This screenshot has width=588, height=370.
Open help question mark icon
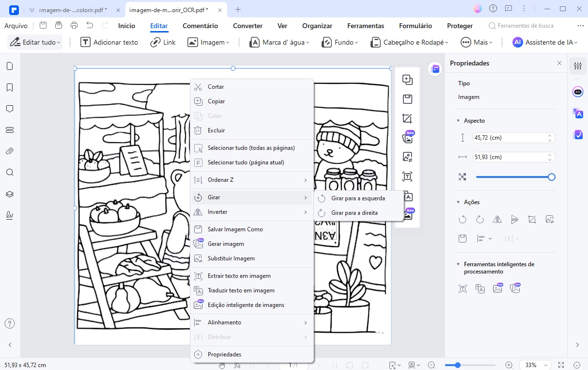[10, 323]
